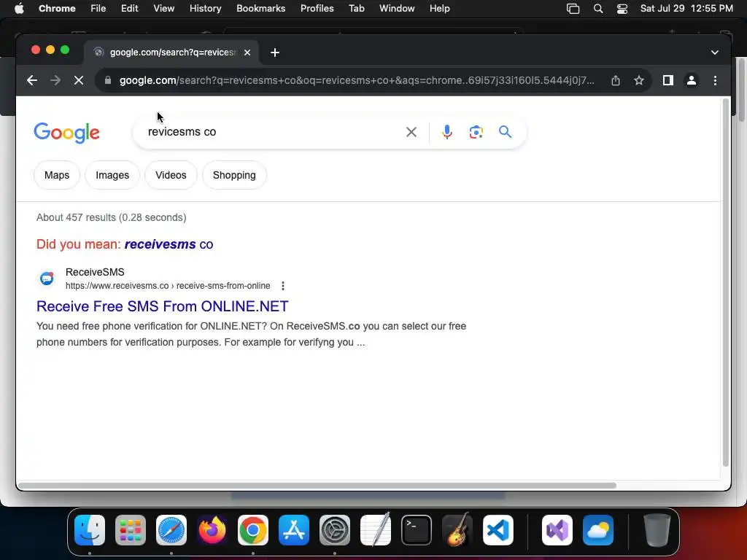Select the Maps filter chip

point(57,175)
